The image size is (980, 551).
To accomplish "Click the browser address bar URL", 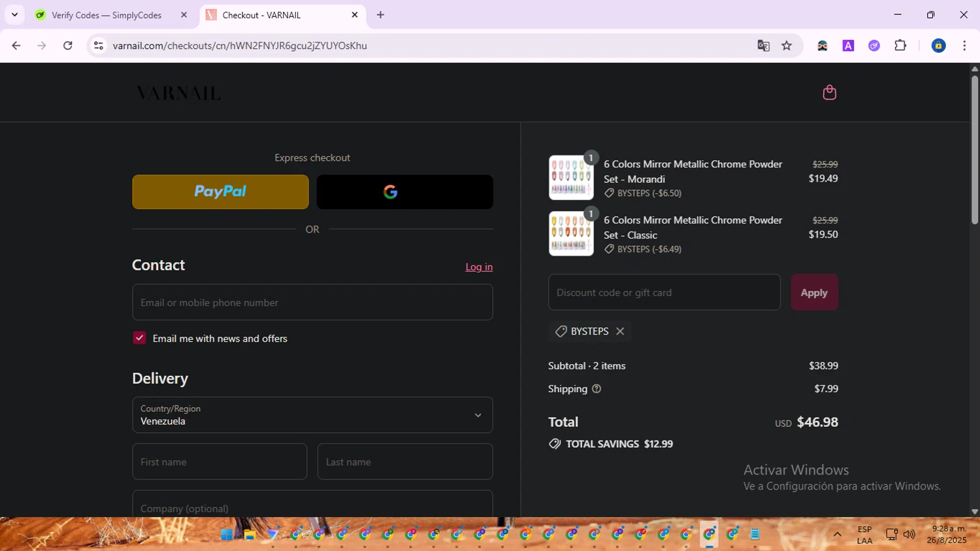I will coord(240,46).
